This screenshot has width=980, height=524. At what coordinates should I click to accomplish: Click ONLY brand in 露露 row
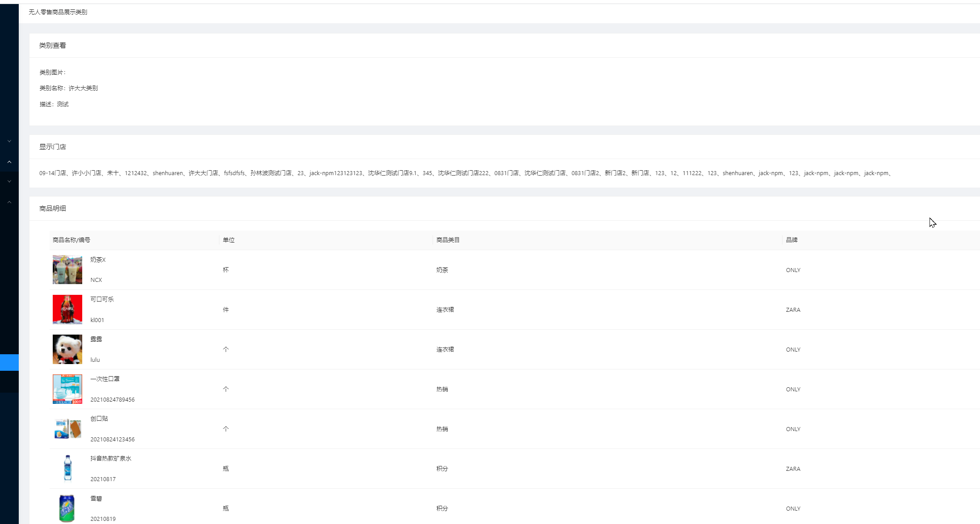click(x=793, y=349)
